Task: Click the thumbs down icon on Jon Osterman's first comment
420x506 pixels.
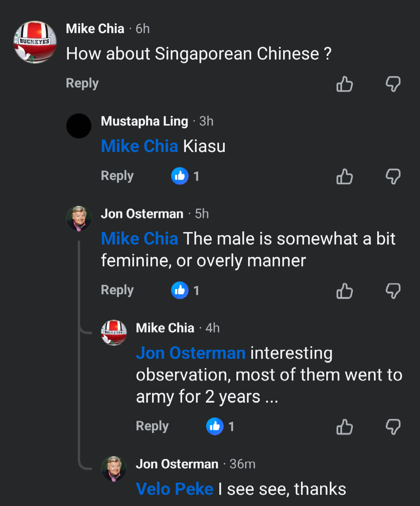Action: [393, 290]
